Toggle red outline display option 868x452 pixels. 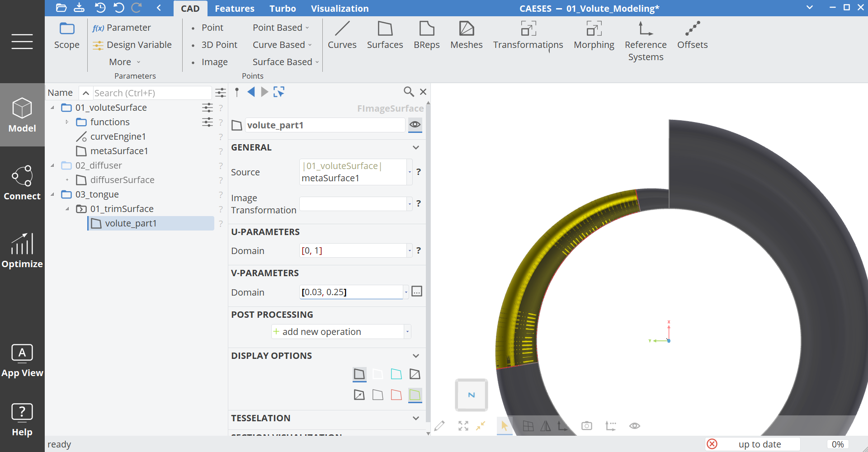click(396, 395)
